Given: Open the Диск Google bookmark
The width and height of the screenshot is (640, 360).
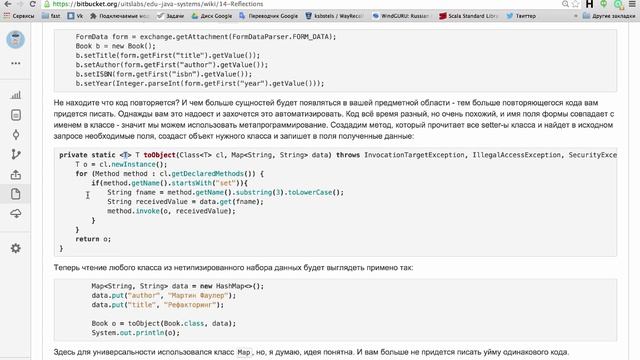Looking at the screenshot, I should coord(212,16).
